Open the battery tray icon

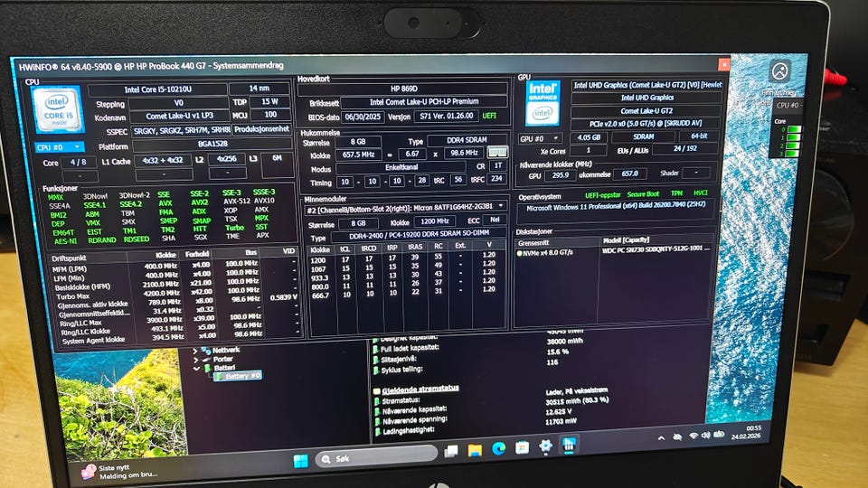[x=719, y=435]
